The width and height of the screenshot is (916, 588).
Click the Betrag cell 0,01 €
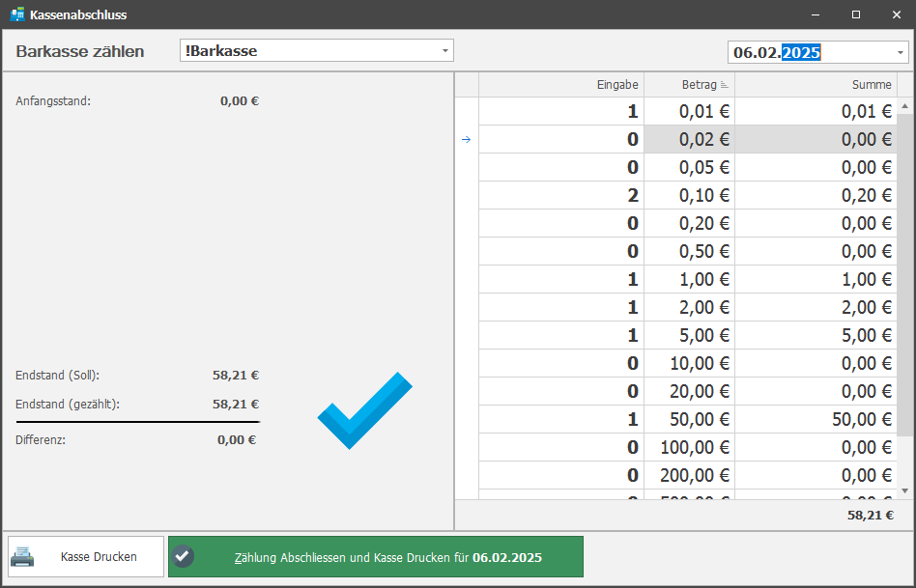point(689,112)
